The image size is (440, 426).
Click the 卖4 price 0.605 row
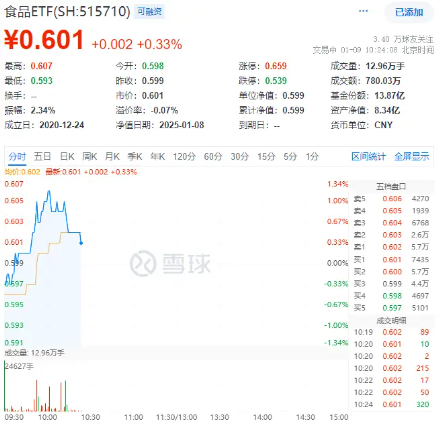(391, 211)
